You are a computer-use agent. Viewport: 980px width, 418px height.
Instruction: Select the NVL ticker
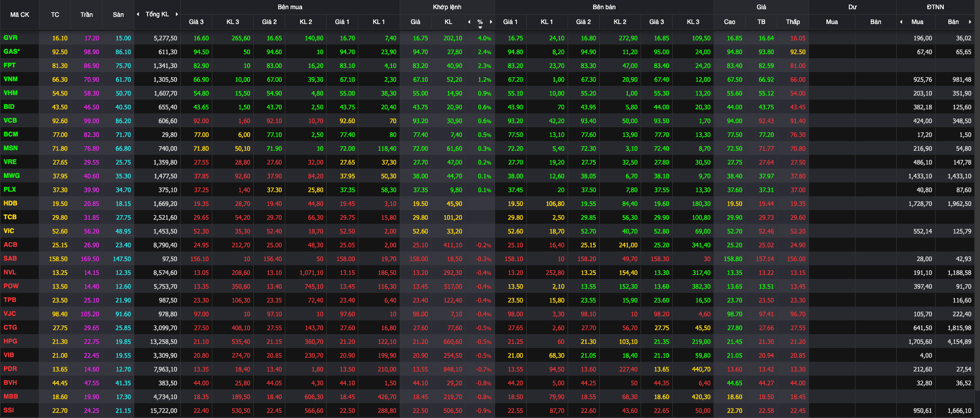10,272
